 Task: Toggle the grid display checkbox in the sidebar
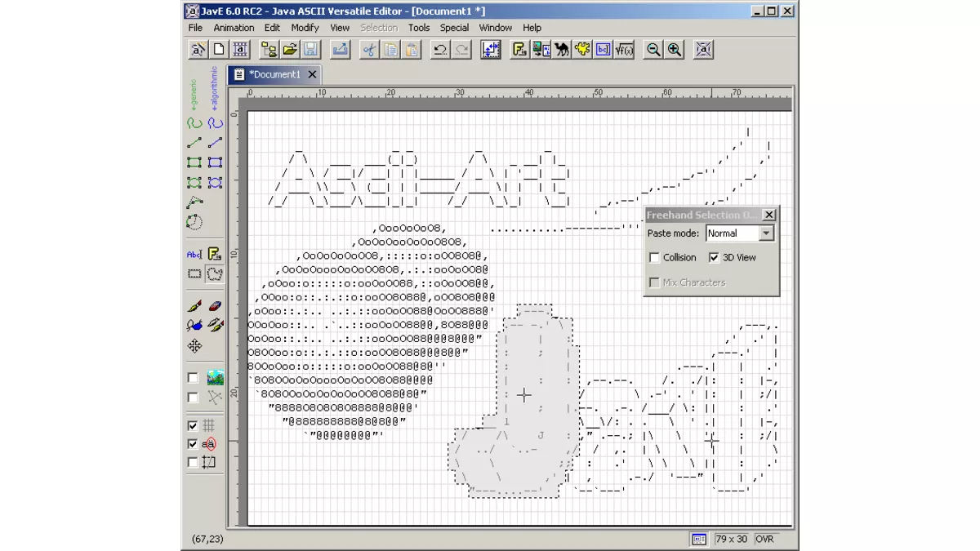[x=194, y=425]
